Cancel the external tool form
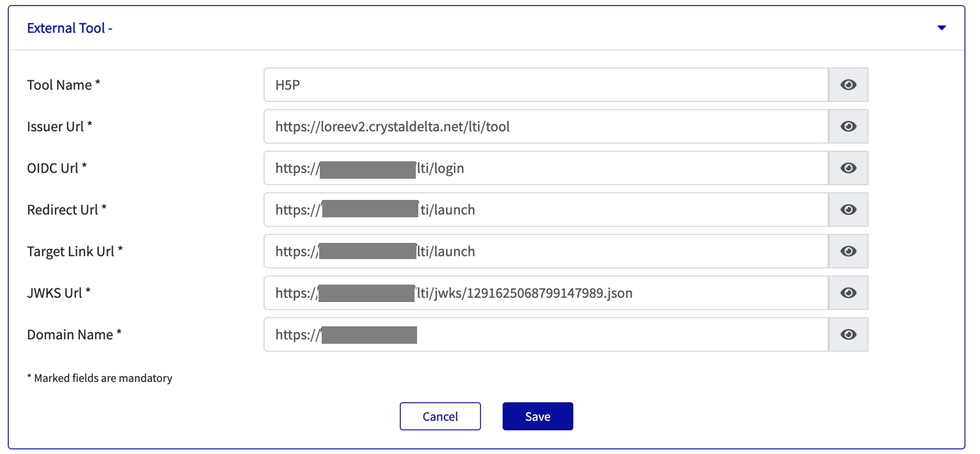The image size is (980, 454). point(440,416)
